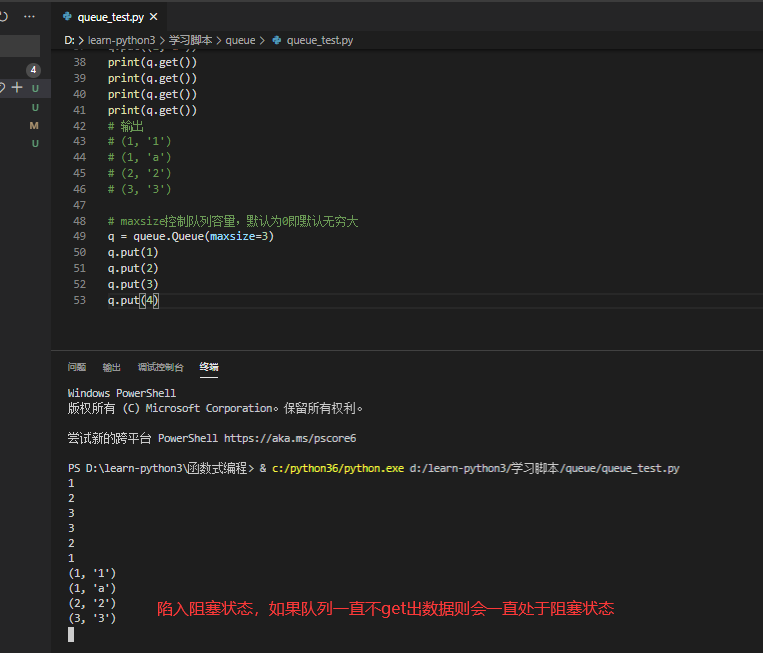Click the comment "# (1, 'a')" on line 44
The width and height of the screenshot is (763, 653).
[x=140, y=157]
